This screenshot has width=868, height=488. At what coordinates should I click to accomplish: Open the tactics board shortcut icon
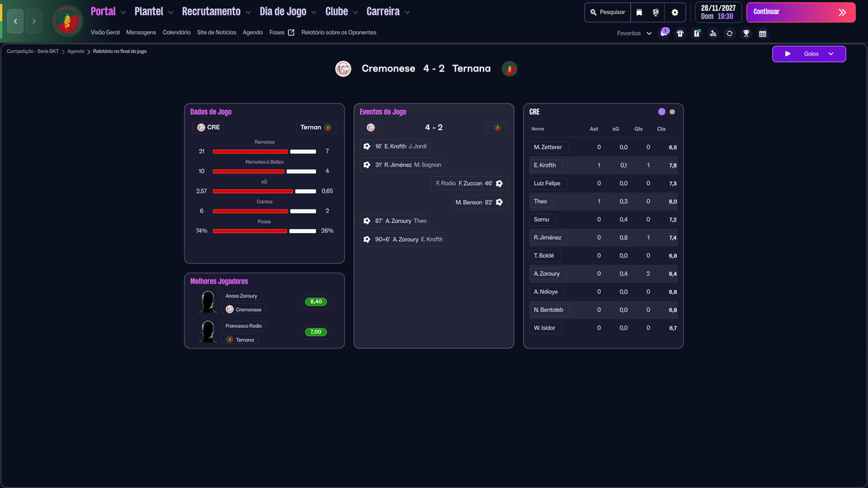pos(696,33)
